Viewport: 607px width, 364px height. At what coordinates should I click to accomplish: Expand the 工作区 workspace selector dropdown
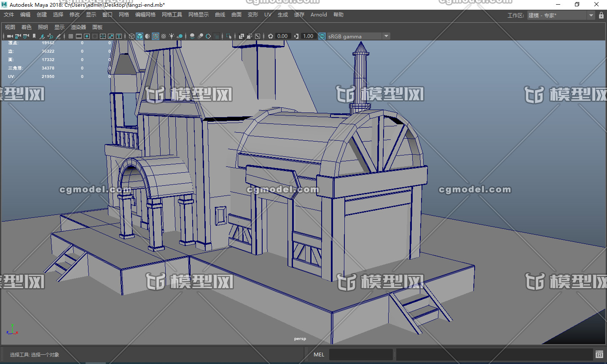[x=591, y=15]
